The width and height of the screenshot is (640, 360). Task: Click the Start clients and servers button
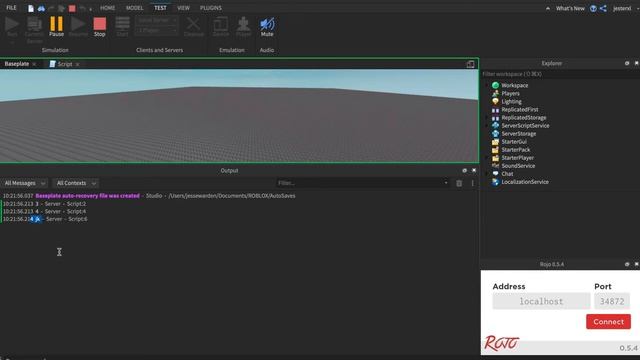pyautogui.click(x=122, y=27)
